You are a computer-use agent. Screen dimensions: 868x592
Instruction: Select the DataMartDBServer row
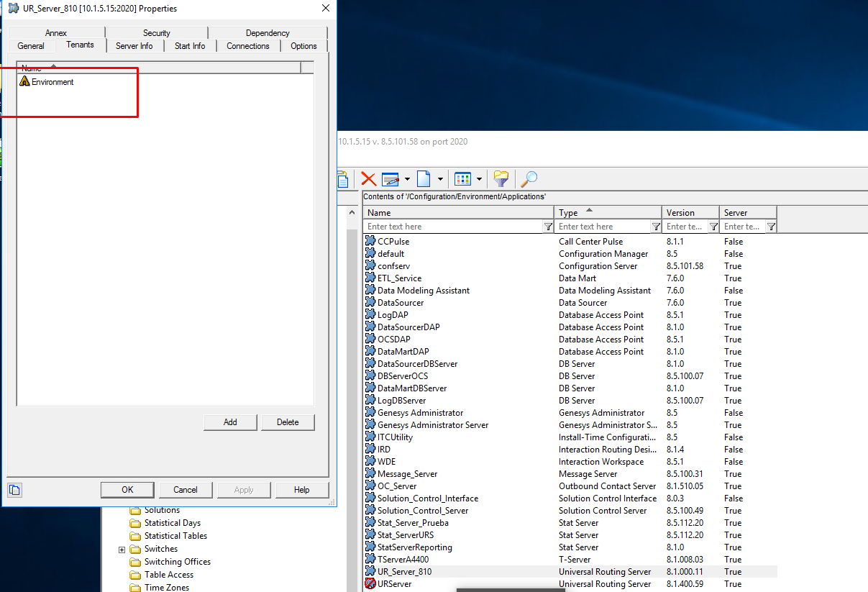pos(570,388)
